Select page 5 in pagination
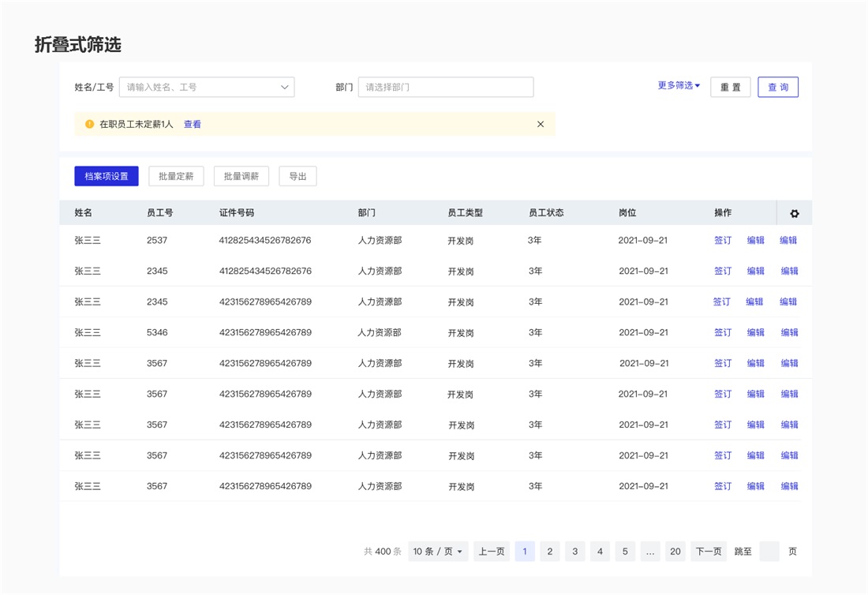This screenshot has height=595, width=868. click(x=625, y=552)
